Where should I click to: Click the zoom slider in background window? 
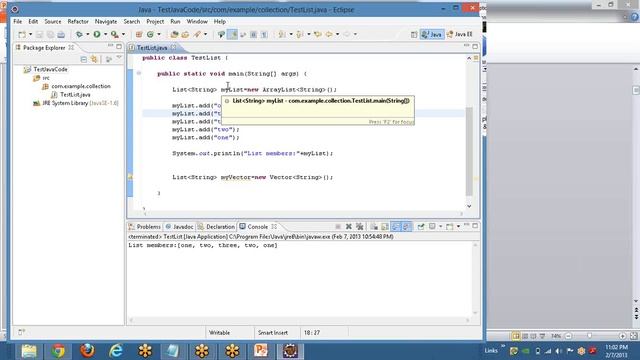coord(589,336)
